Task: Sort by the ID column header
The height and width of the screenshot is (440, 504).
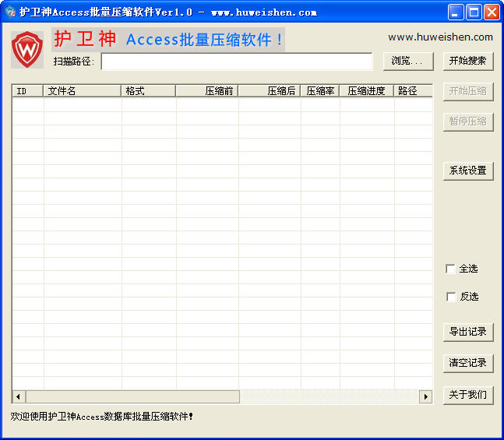Action: pos(27,91)
